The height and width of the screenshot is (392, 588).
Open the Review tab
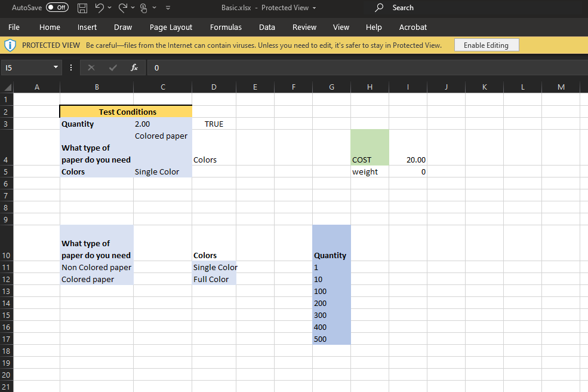click(304, 27)
